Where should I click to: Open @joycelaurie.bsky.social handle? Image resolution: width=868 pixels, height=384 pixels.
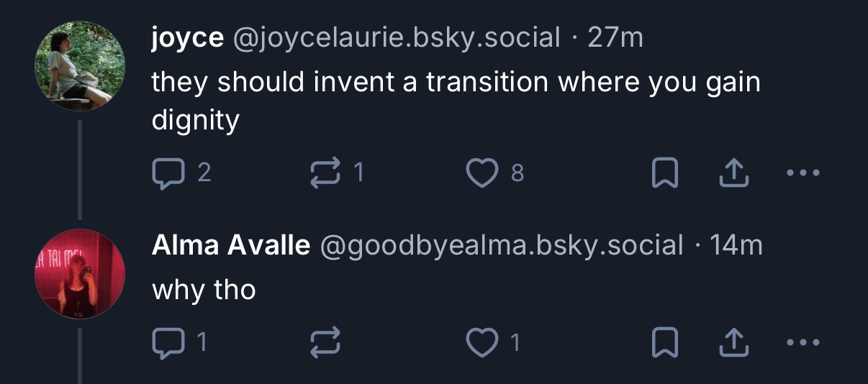click(x=394, y=38)
